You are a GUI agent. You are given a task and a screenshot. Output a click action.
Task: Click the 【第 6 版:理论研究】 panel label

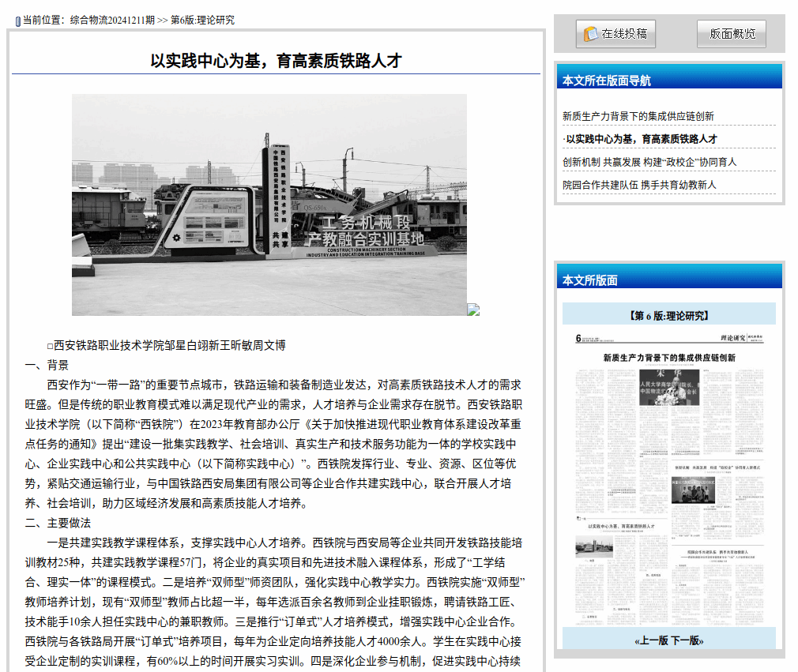click(x=668, y=315)
